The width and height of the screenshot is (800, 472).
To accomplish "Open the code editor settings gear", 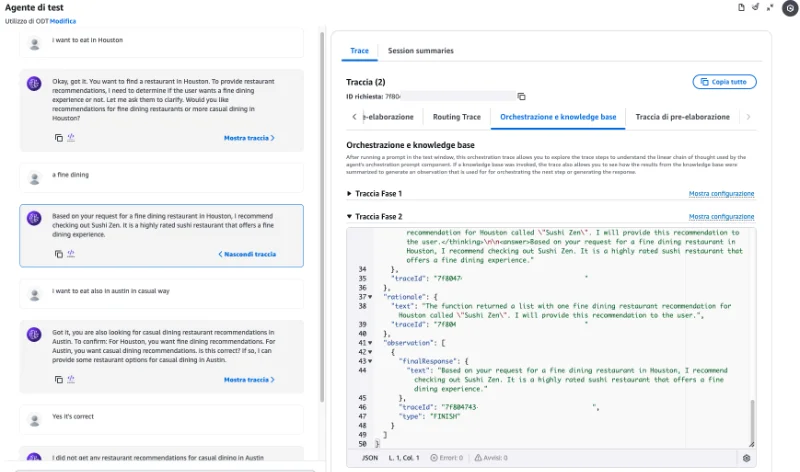I will 746,458.
